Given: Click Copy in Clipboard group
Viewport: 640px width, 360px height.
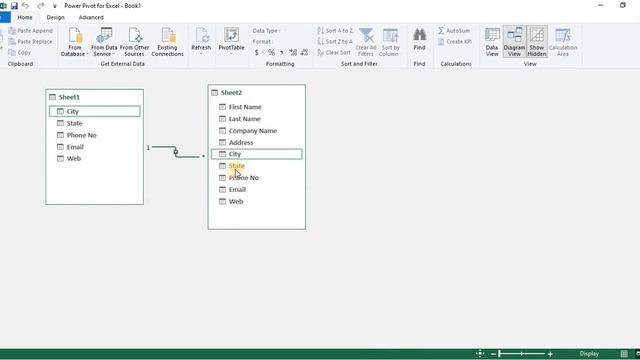Looking at the screenshot, I should point(20,52).
